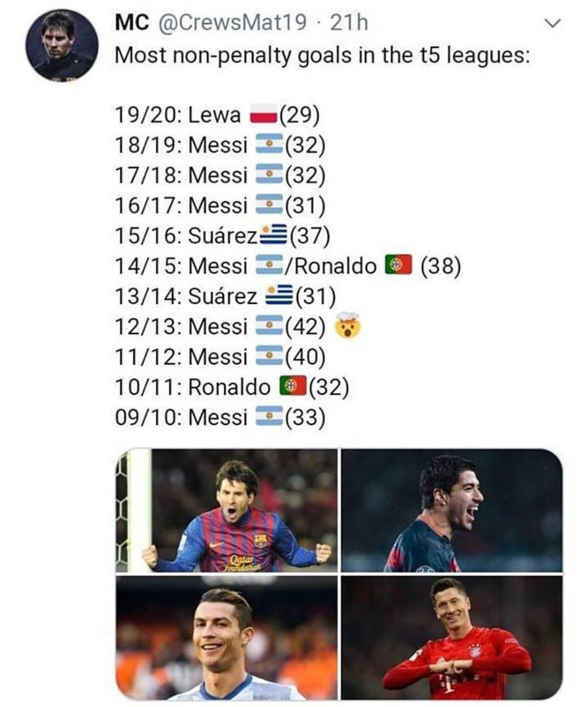Image resolution: width=588 pixels, height=707 pixels.
Task: Click the Argentina flag on the 09/10 line
Action: [x=269, y=416]
